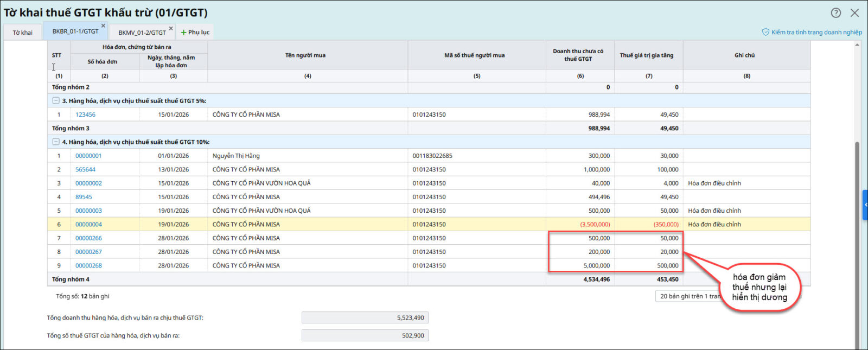868x350 pixels.
Task: Click the blue side panel handle arrow
Action: coord(865,205)
